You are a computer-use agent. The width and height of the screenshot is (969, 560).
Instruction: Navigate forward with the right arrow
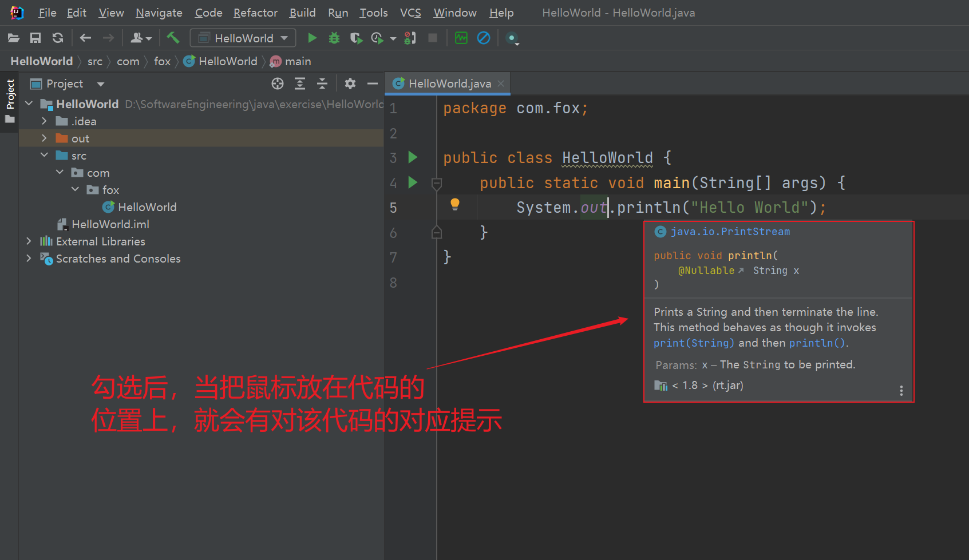(108, 38)
